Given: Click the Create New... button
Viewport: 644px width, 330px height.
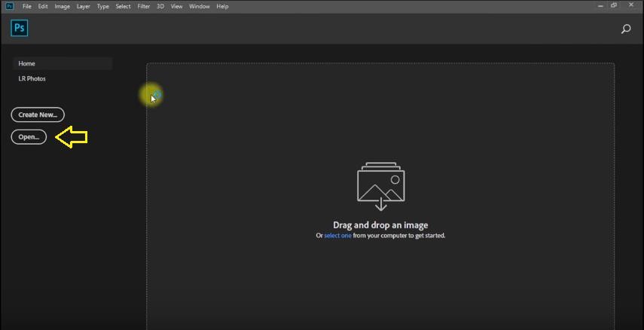Looking at the screenshot, I should pyautogui.click(x=38, y=115).
